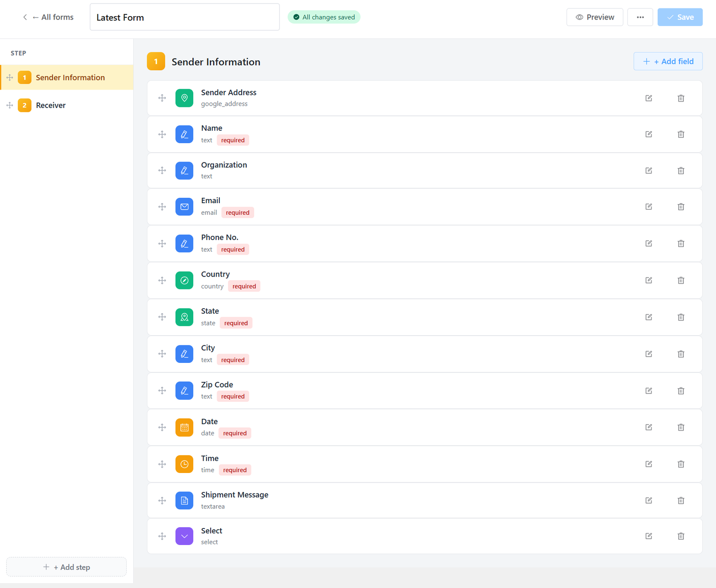Open the more options menu
The width and height of the screenshot is (716, 588).
click(x=640, y=17)
